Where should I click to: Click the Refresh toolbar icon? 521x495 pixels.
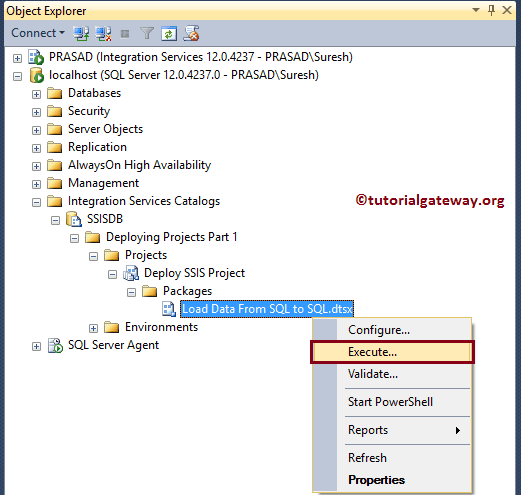(169, 33)
